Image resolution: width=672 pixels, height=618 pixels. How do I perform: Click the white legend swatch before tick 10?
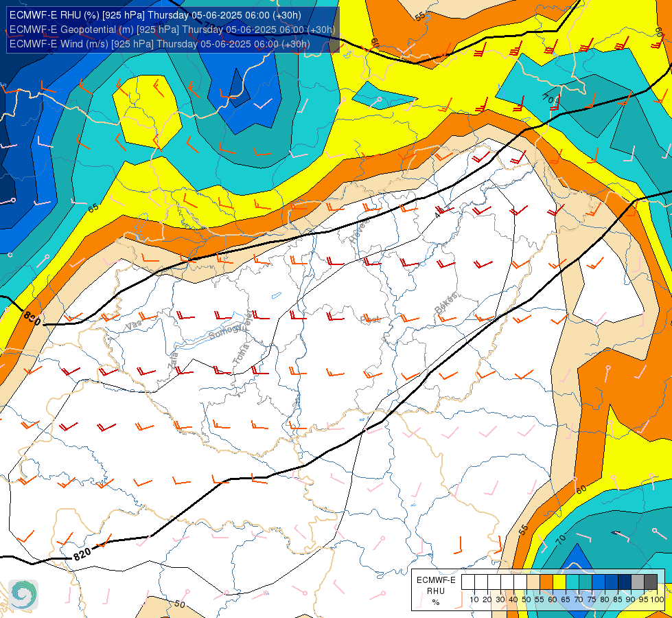(x=468, y=582)
